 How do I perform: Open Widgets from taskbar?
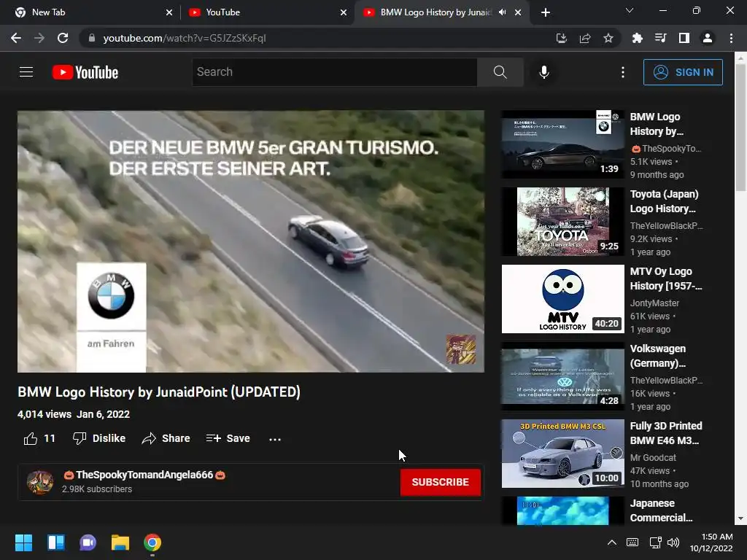(x=55, y=542)
